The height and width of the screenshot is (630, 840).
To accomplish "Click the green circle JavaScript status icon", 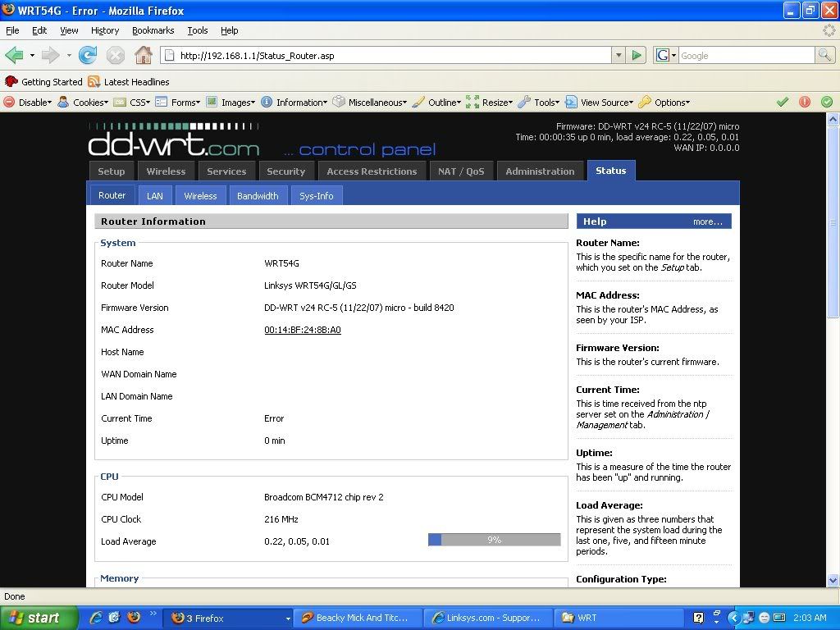I will click(827, 102).
